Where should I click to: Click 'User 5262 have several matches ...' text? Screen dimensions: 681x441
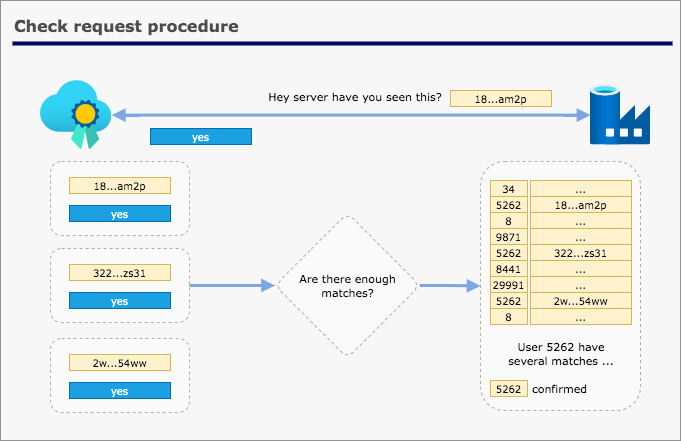(x=561, y=354)
